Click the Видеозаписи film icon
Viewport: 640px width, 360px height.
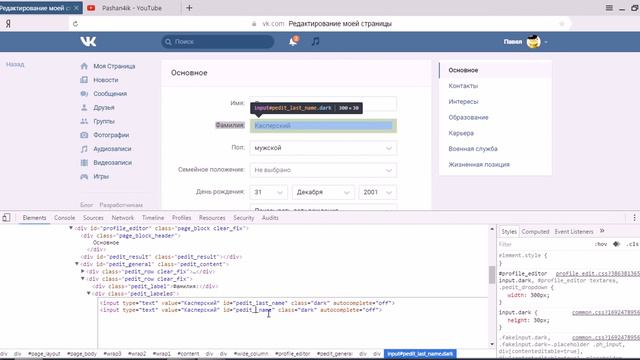pyautogui.click(x=84, y=162)
